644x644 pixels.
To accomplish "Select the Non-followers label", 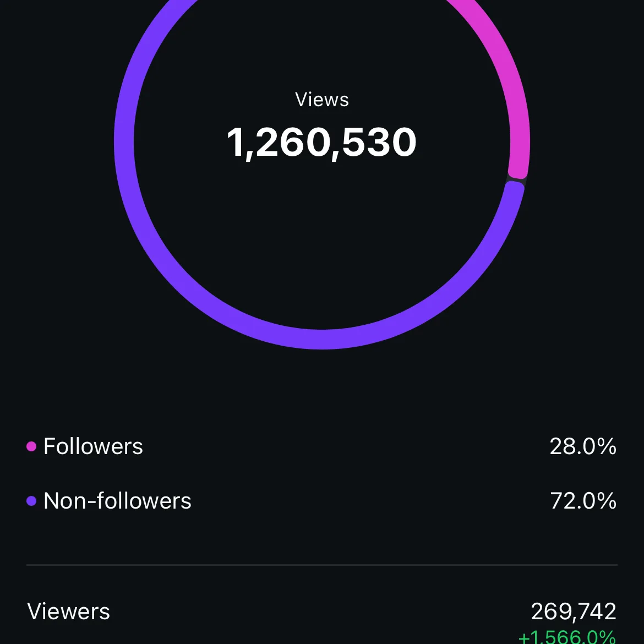I will tap(117, 501).
